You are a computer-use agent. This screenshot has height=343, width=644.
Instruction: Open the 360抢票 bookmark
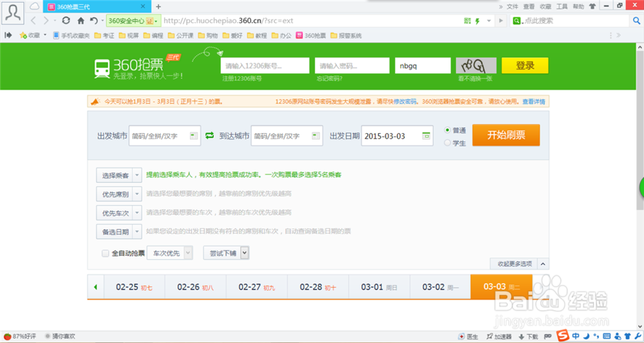click(x=311, y=35)
